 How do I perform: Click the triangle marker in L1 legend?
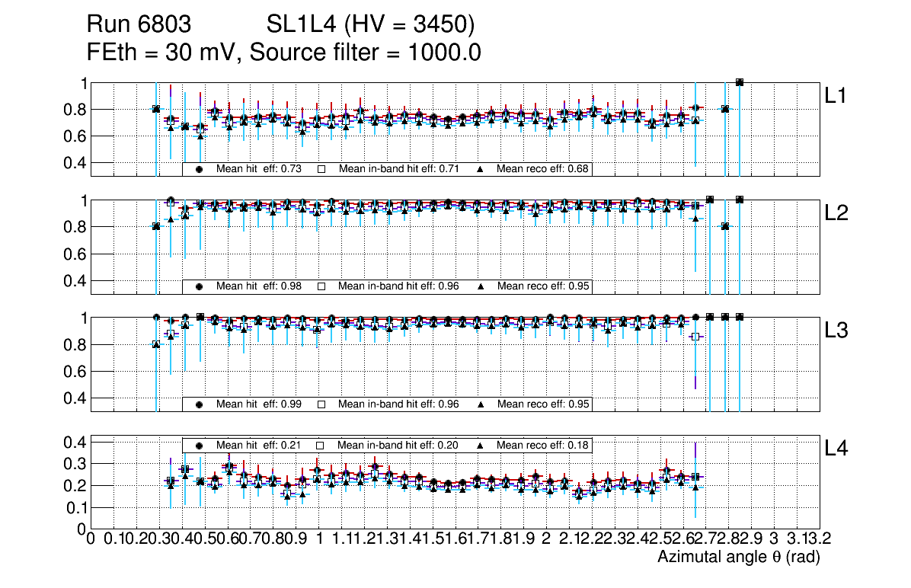pos(481,169)
